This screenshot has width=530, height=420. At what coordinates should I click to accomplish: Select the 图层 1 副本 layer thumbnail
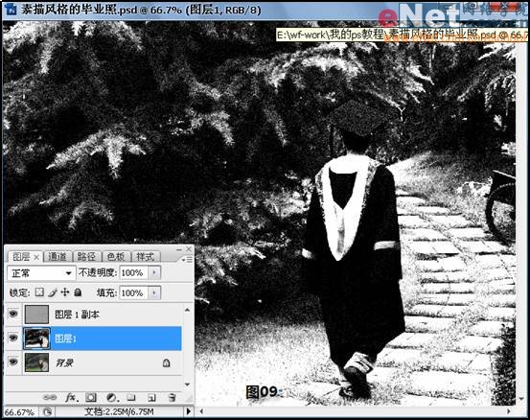coord(36,315)
